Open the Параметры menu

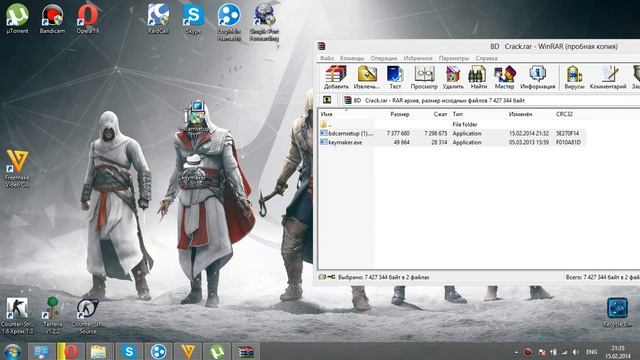[454, 58]
